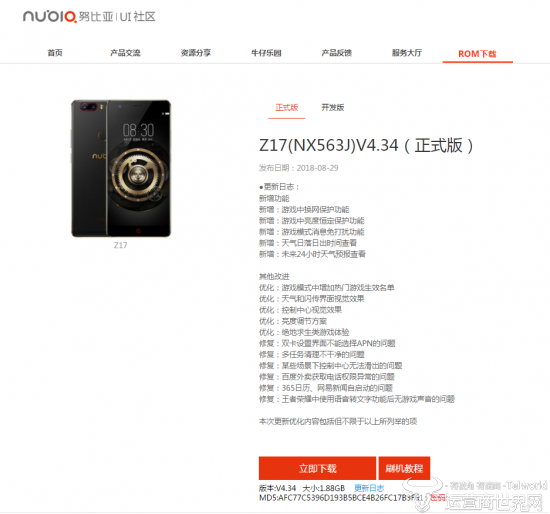Screen dimensions: 550x514
Task: Open the 首页 home navigation item
Action: [x=55, y=53]
